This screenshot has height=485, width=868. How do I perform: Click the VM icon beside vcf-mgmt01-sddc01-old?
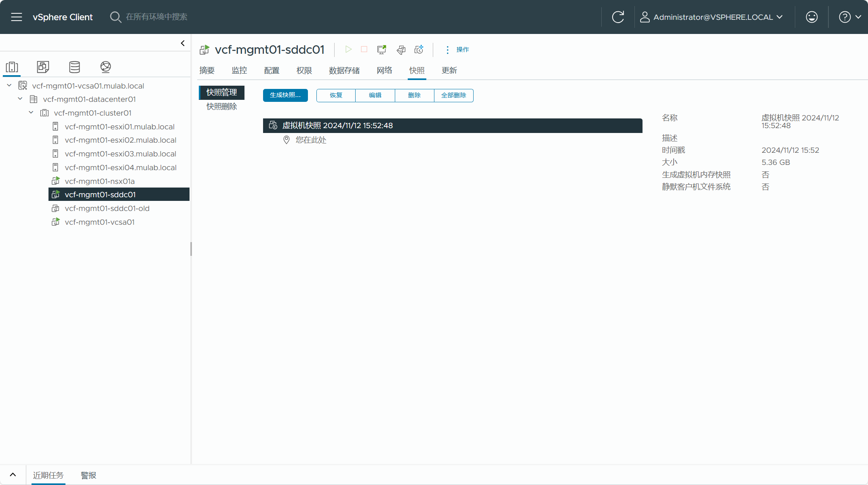point(55,208)
